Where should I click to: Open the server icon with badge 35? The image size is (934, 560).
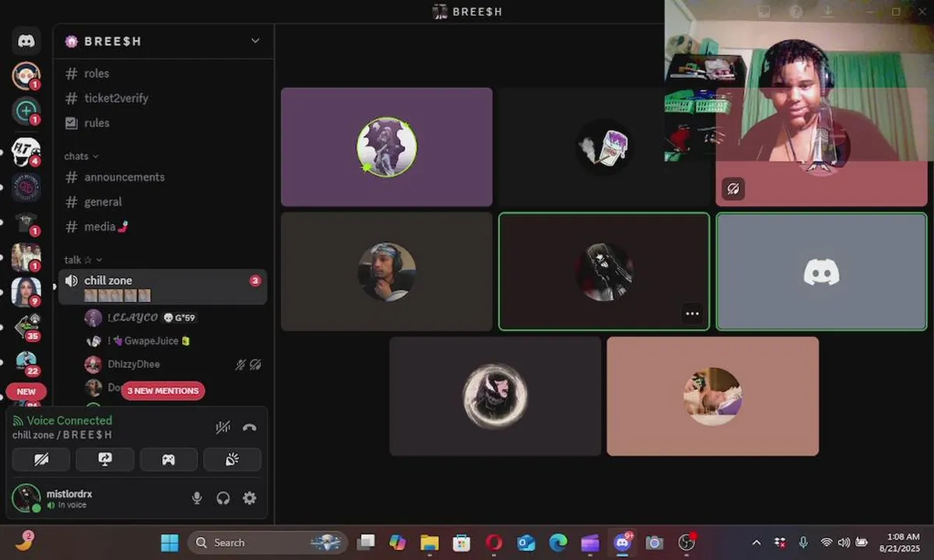(x=26, y=326)
